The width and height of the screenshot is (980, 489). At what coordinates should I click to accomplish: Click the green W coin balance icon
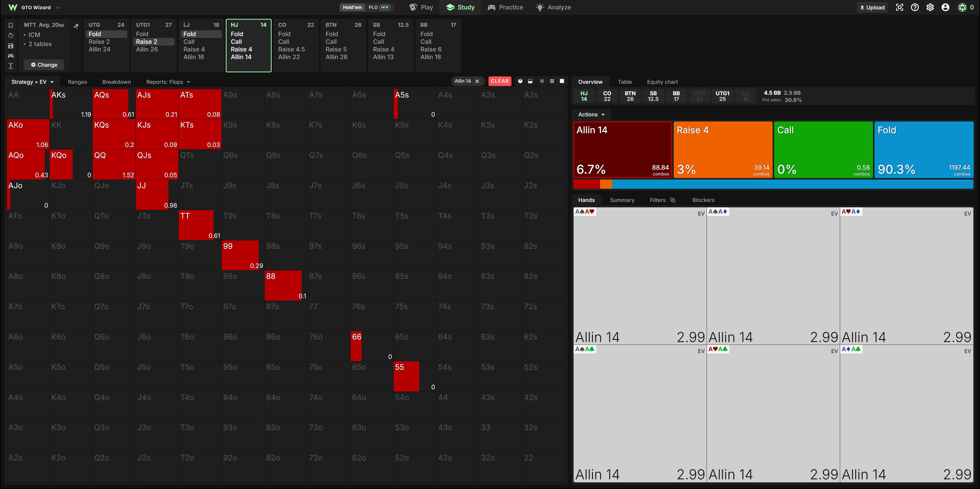(962, 7)
